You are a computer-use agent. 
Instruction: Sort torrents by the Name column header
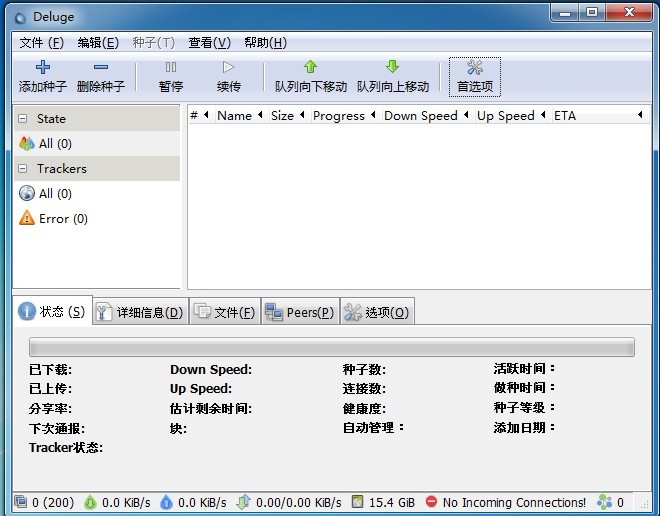click(234, 116)
